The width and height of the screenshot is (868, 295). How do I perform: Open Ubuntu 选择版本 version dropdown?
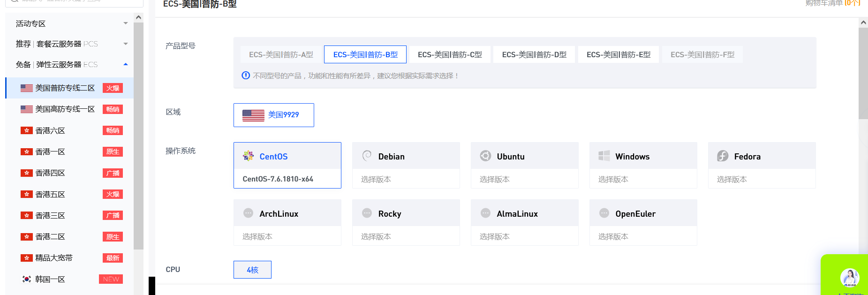coord(525,179)
